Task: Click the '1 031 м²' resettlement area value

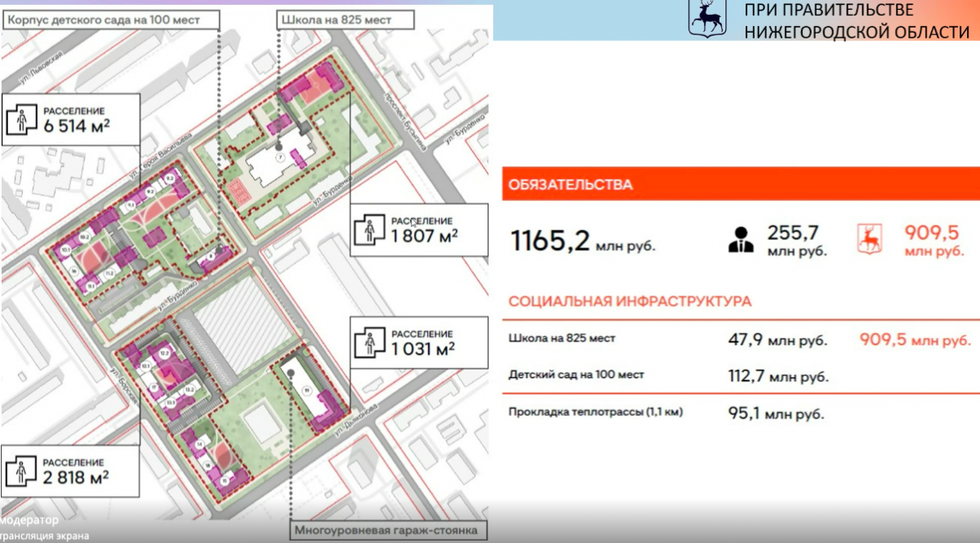Action: coord(422,349)
